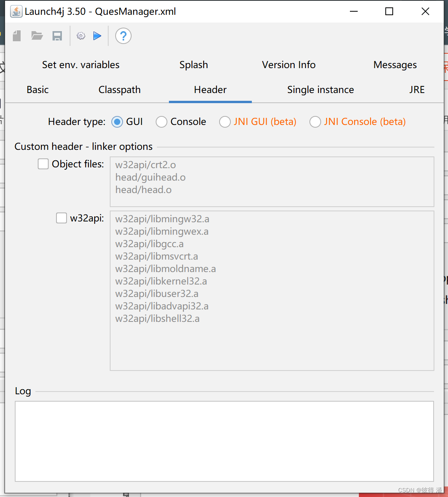Click inside the w32api libraries text area

[272, 291]
